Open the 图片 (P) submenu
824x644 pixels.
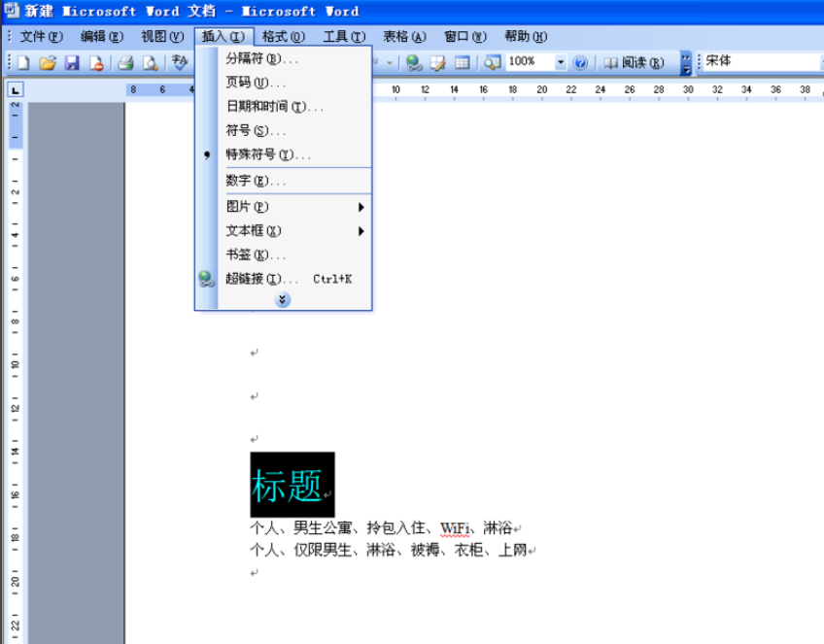point(294,207)
